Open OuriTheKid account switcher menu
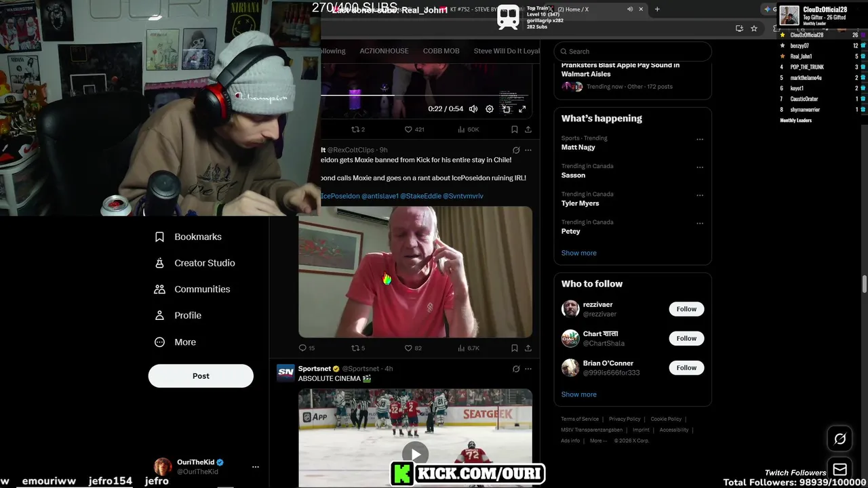Viewport: 868px width, 488px height. pyautogui.click(x=255, y=467)
